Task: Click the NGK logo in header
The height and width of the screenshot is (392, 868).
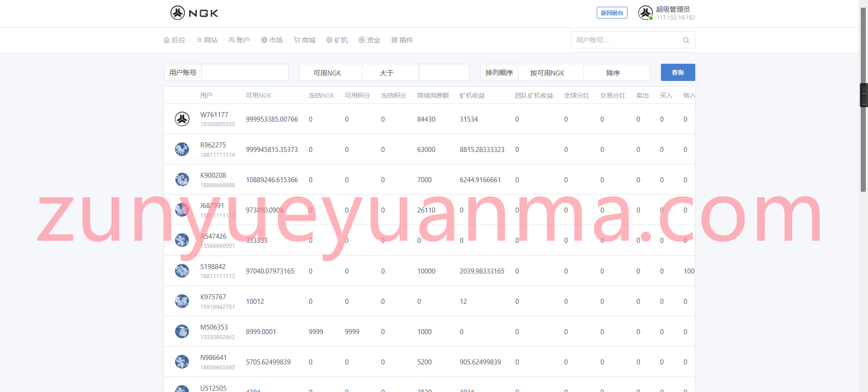Action: [x=194, y=13]
